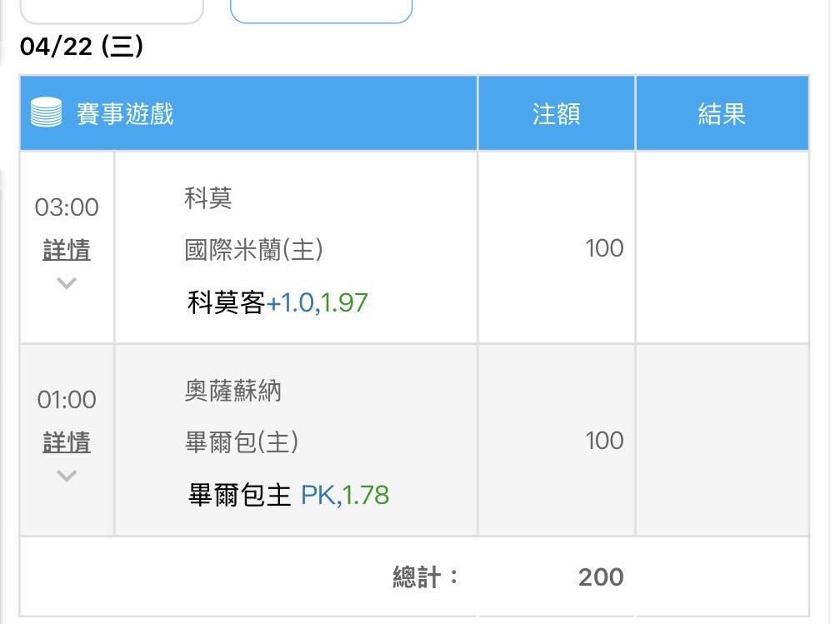
Task: Click the 注額 column header
Action: pos(556,113)
